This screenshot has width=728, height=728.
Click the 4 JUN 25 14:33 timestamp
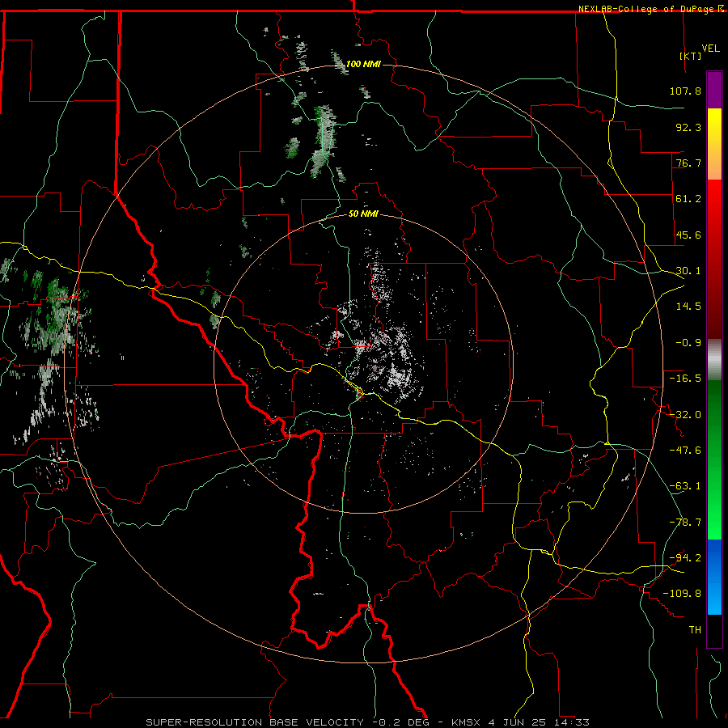pyautogui.click(x=539, y=722)
